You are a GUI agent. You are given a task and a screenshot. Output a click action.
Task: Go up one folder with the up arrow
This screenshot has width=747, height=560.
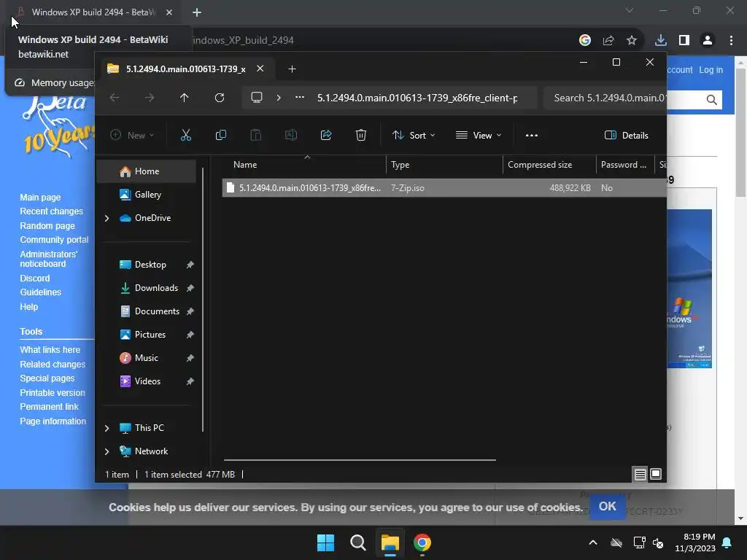[x=185, y=98]
